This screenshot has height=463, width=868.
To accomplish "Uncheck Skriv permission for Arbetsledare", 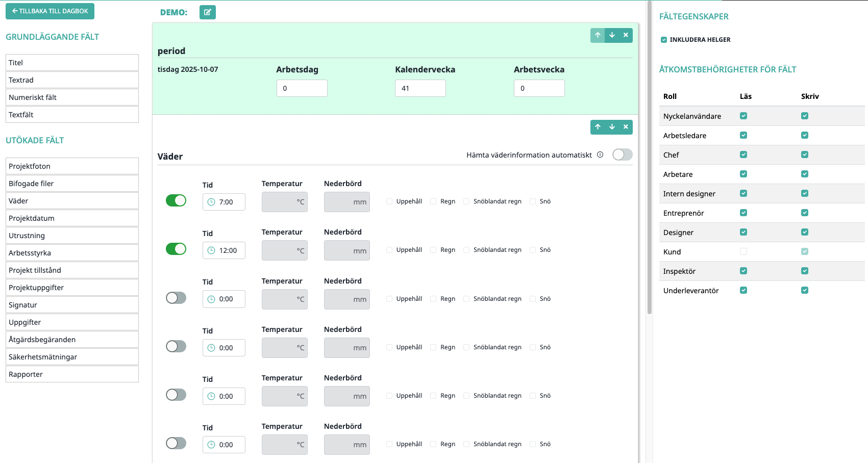I will point(805,135).
